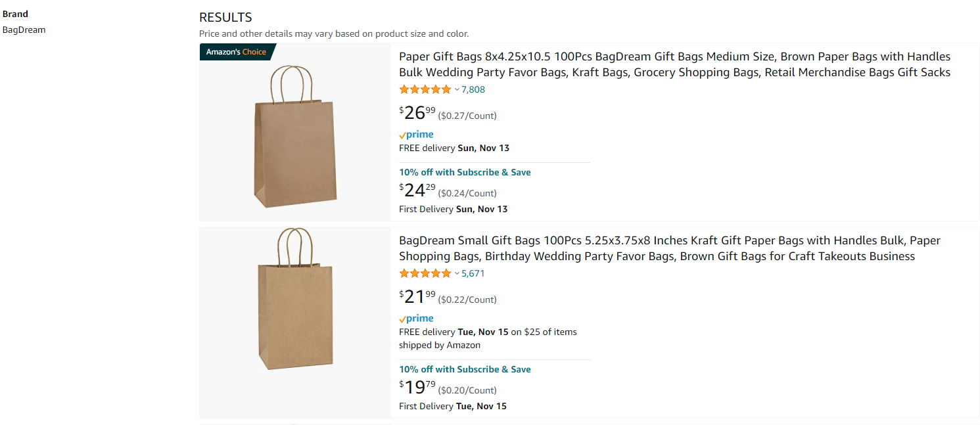Image resolution: width=980 pixels, height=425 pixels.
Task: View the 5,671 customer reviews
Action: pyautogui.click(x=473, y=273)
